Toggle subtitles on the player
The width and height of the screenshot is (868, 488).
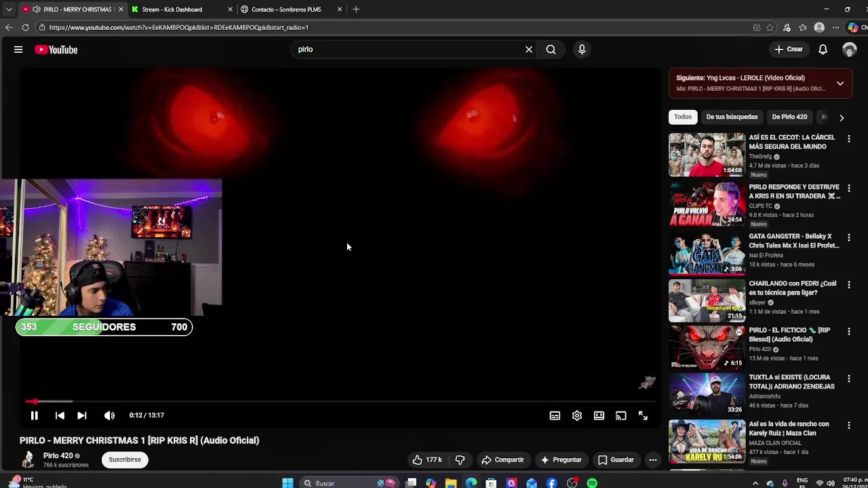[x=555, y=415]
